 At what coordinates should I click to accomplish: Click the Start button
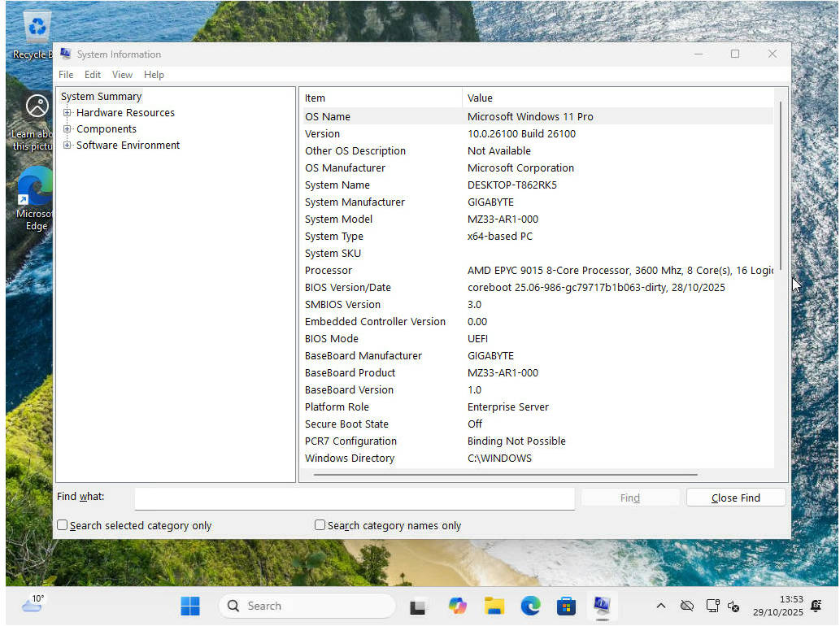[x=189, y=606]
